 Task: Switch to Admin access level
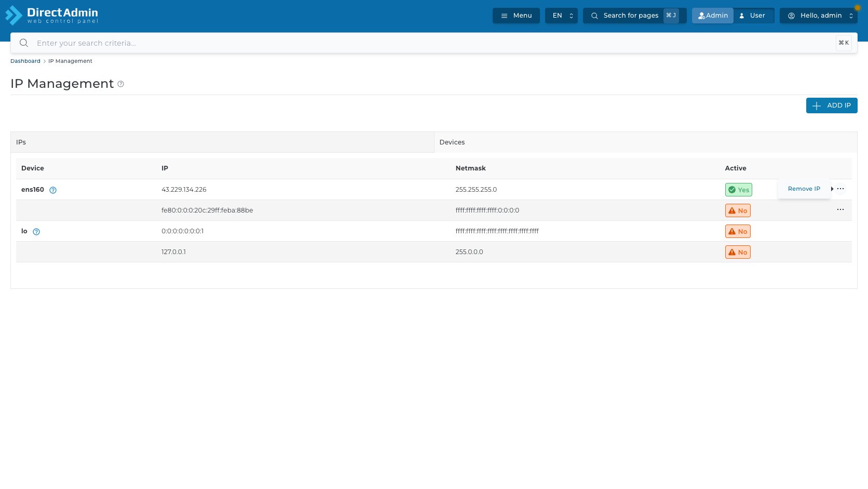tap(713, 16)
